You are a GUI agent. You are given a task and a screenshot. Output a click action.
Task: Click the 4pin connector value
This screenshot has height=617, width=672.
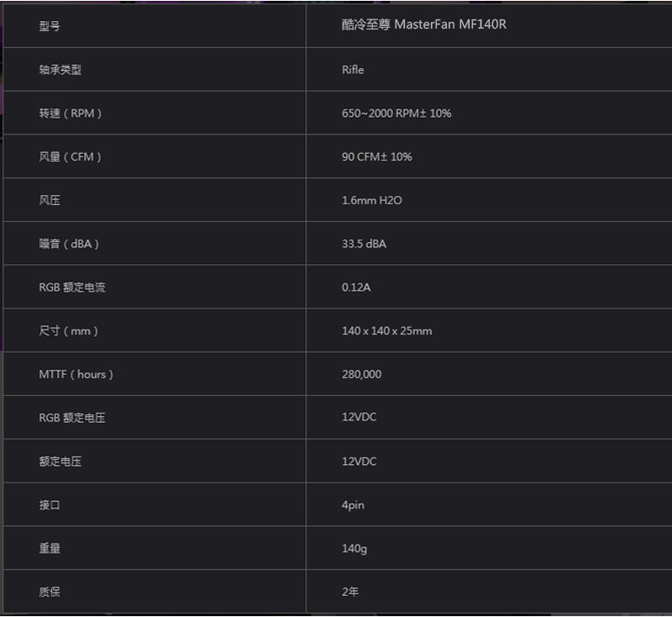click(x=353, y=505)
